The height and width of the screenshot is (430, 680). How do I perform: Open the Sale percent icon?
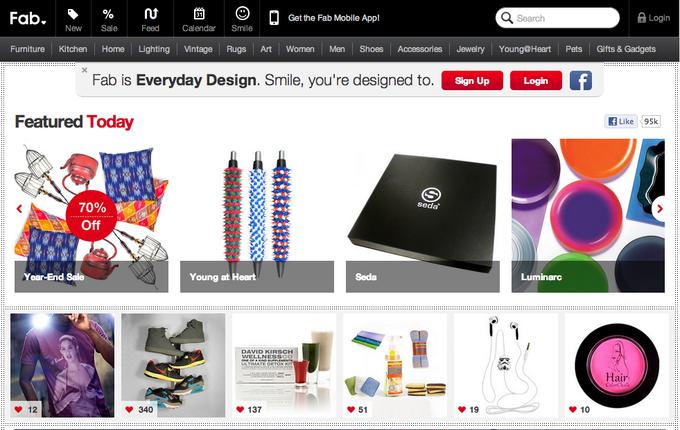(108, 14)
